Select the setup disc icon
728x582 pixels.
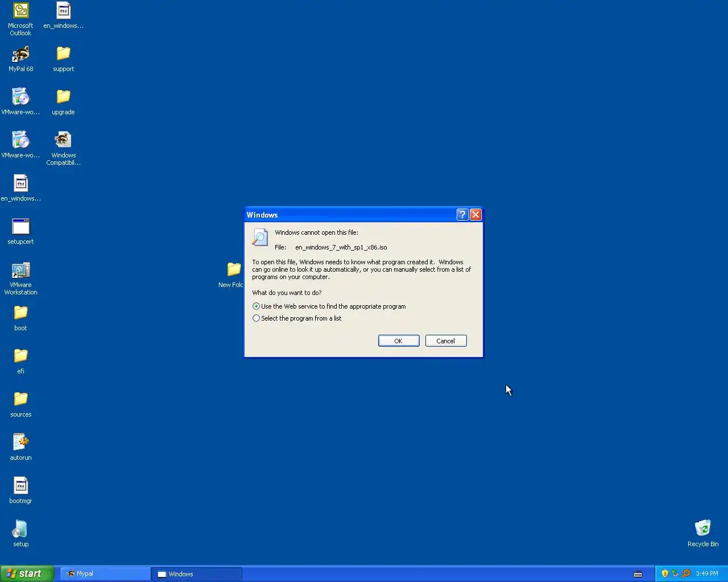pos(20,534)
